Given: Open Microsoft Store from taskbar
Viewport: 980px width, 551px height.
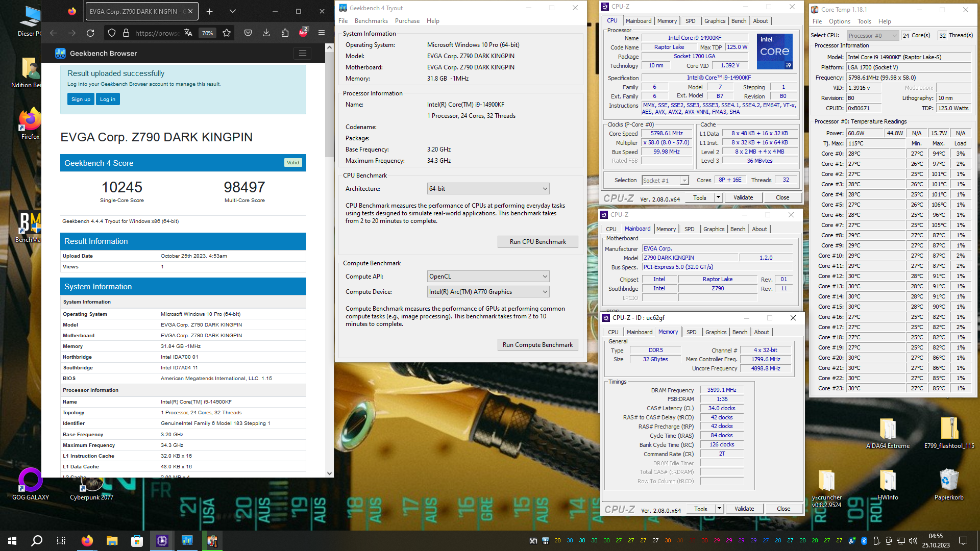Looking at the screenshot, I should click(137, 541).
